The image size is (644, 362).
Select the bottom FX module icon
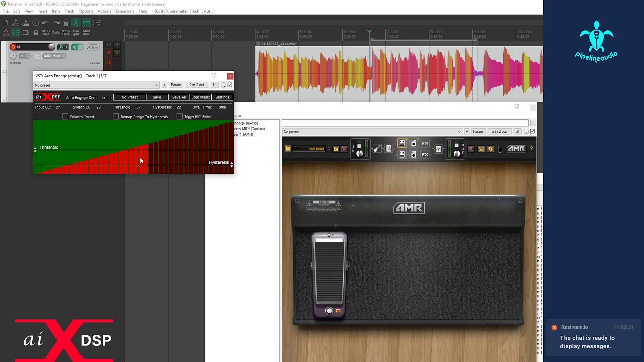(425, 155)
